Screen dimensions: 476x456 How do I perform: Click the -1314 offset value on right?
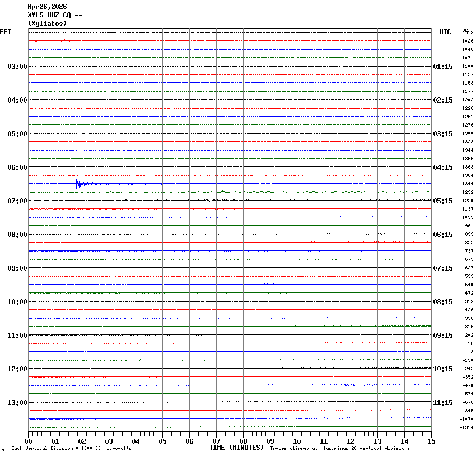click(467, 428)
